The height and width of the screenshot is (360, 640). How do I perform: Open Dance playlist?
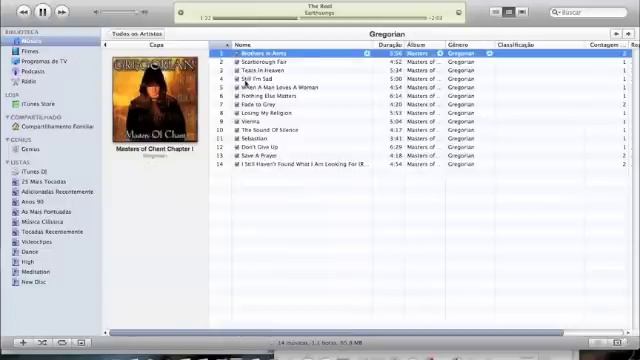click(29, 252)
